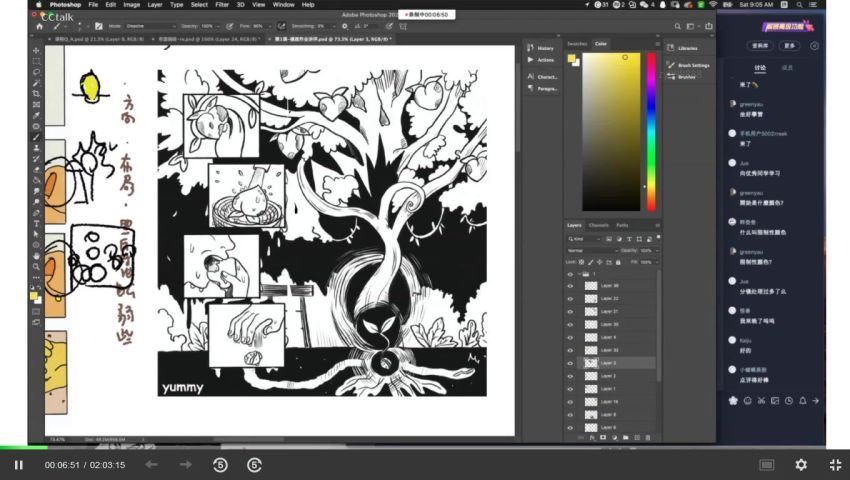850x480 pixels.
Task: Select the Crop tool
Action: (x=36, y=93)
